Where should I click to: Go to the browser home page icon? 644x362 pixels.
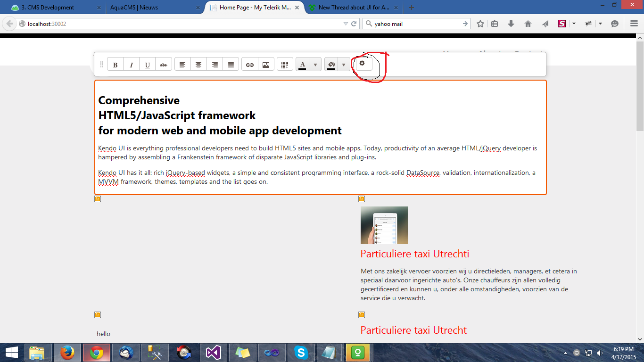pyautogui.click(x=528, y=24)
